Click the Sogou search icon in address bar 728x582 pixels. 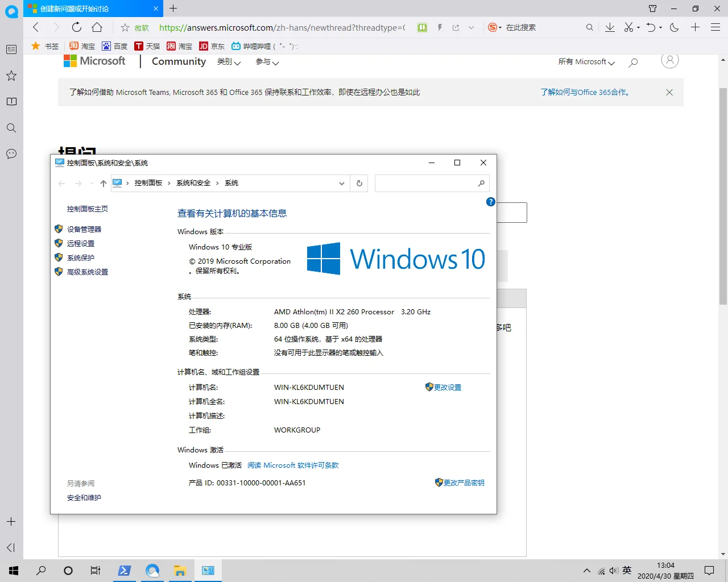click(x=494, y=27)
